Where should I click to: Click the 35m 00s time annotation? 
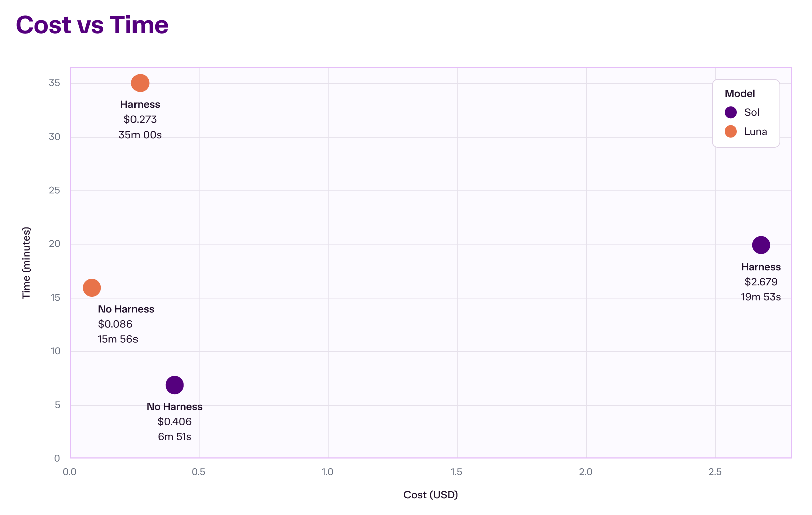(x=140, y=135)
